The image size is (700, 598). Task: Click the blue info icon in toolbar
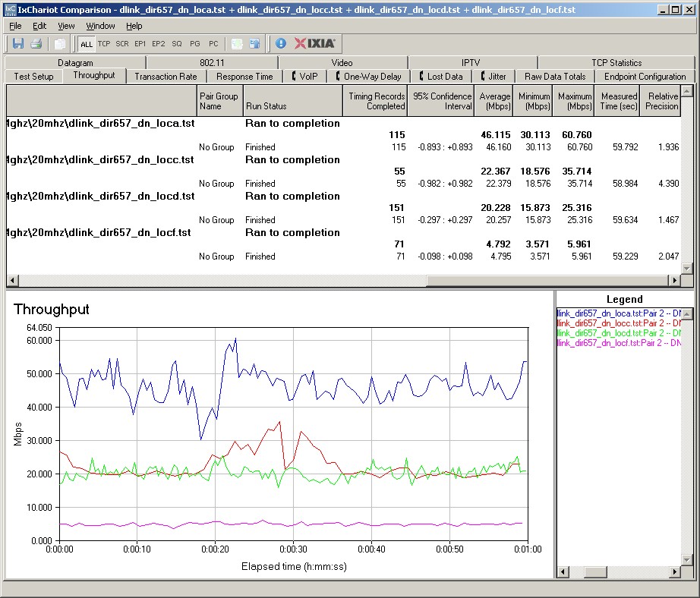[280, 43]
